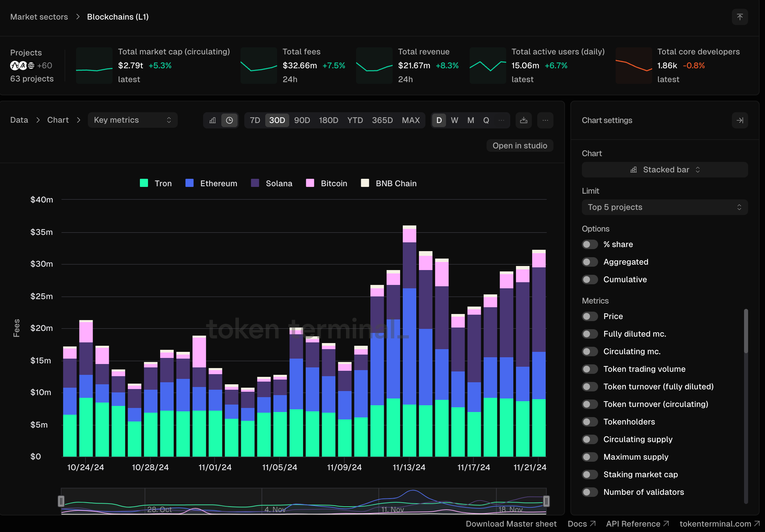765x532 pixels.
Task: Switch time range to 90D
Action: click(x=302, y=120)
